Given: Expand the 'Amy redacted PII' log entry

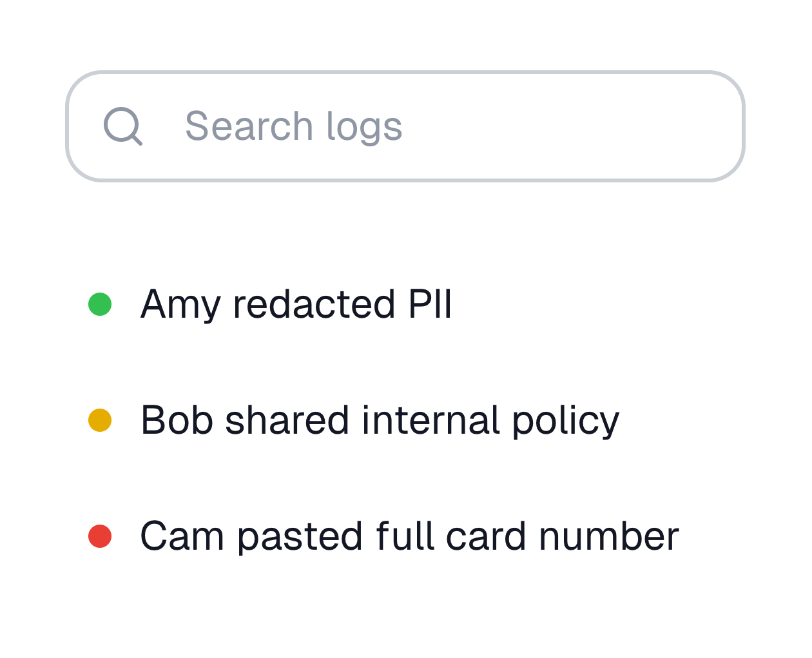Looking at the screenshot, I should [296, 304].
